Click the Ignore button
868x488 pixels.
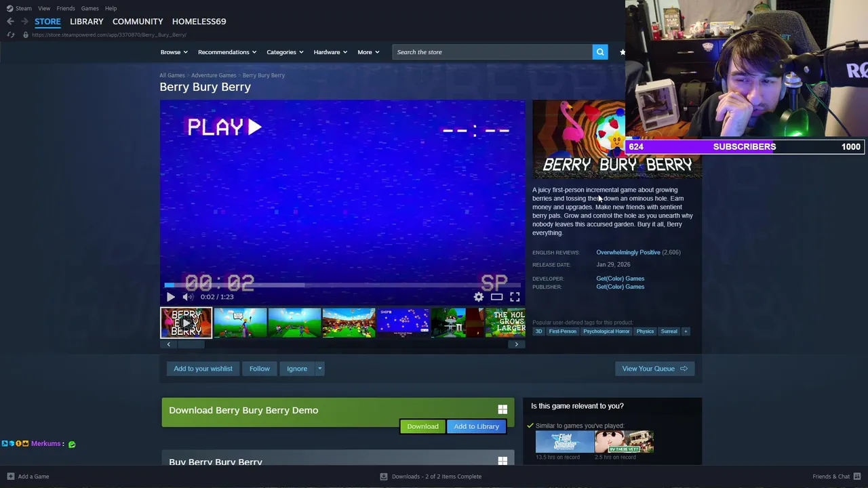[x=297, y=369]
